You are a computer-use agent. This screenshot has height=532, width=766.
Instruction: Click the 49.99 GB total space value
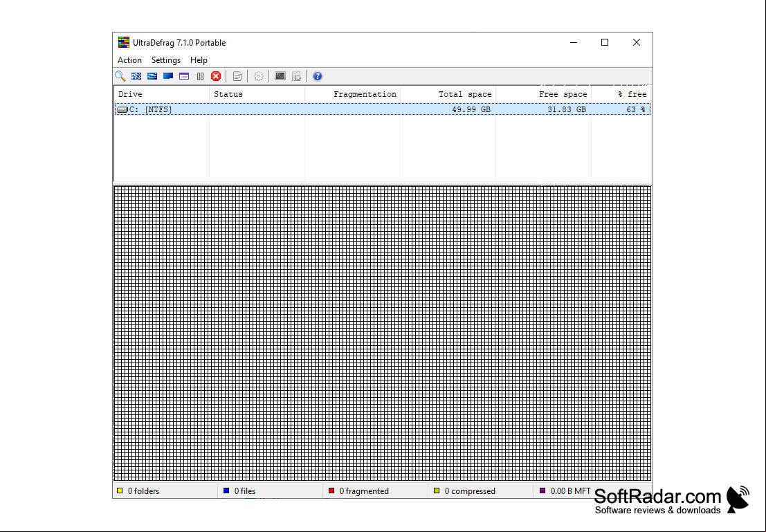[x=471, y=109]
